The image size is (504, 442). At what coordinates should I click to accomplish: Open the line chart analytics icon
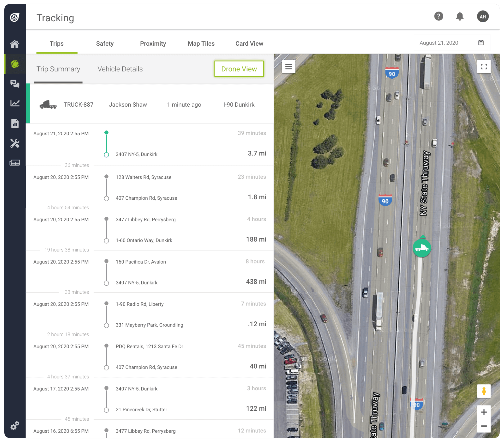click(x=15, y=103)
